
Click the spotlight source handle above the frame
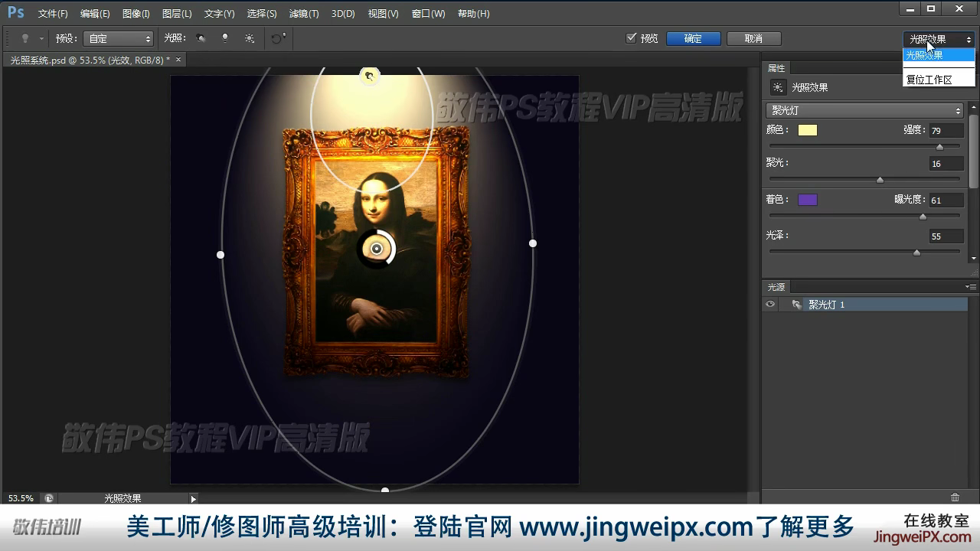(x=370, y=75)
